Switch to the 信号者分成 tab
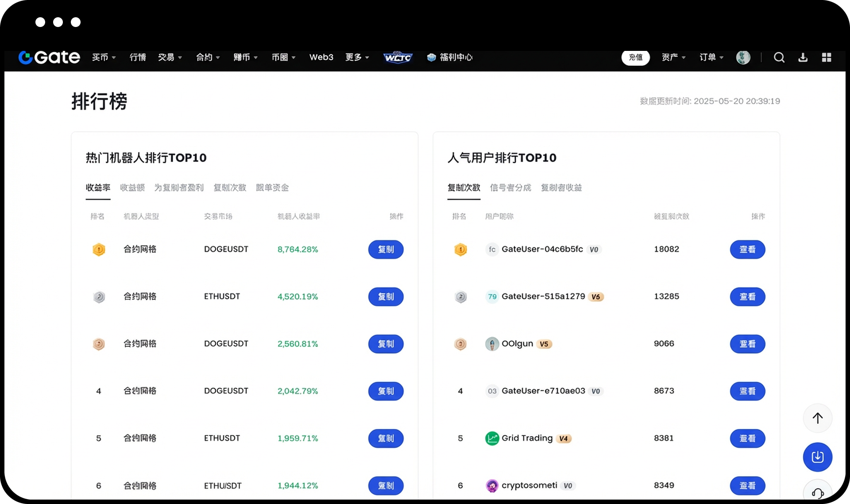 (x=510, y=188)
